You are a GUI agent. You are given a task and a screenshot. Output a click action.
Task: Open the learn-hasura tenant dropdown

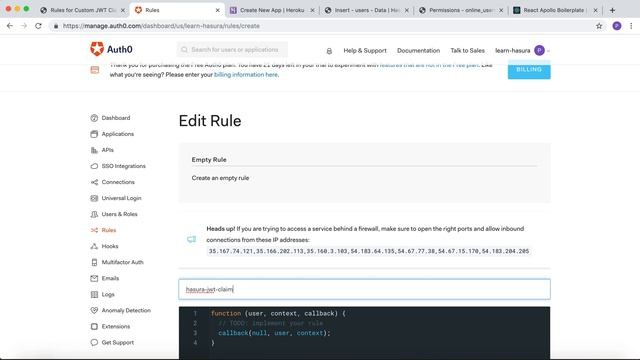522,51
